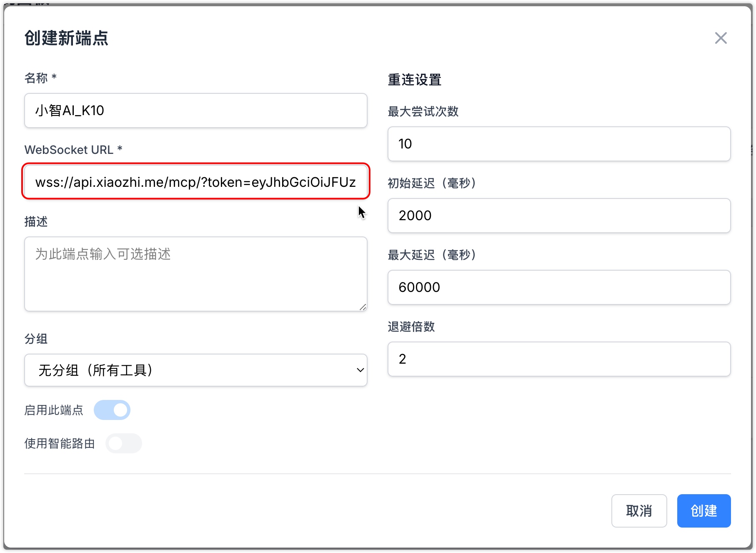The width and height of the screenshot is (756, 553).
Task: Open the 分组 dropdown showing 无分组（所有工具）
Action: pyautogui.click(x=195, y=370)
